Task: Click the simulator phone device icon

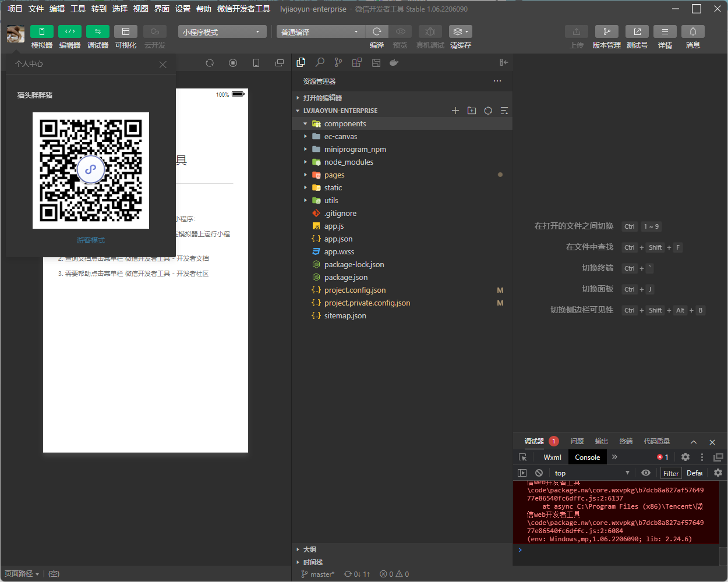Action: point(256,63)
